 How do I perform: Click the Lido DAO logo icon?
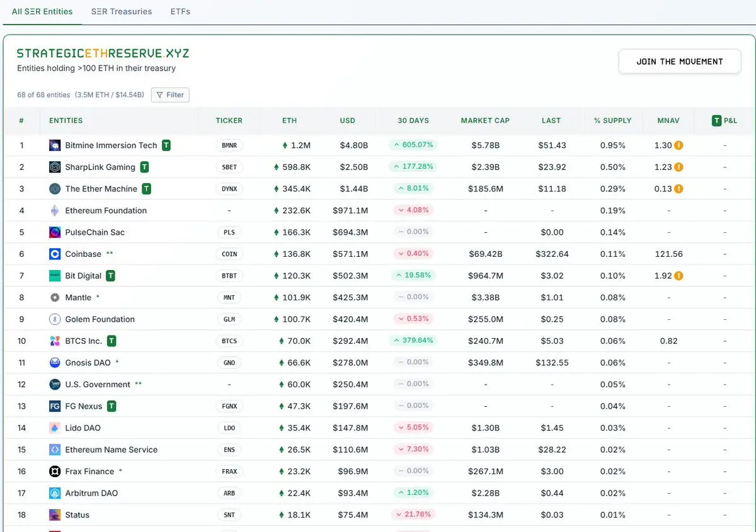click(55, 428)
